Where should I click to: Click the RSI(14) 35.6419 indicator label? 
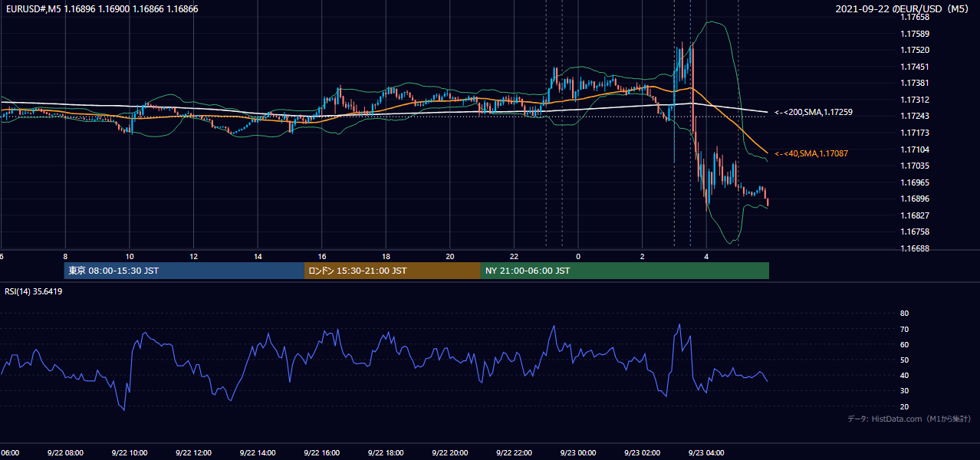pos(34,291)
